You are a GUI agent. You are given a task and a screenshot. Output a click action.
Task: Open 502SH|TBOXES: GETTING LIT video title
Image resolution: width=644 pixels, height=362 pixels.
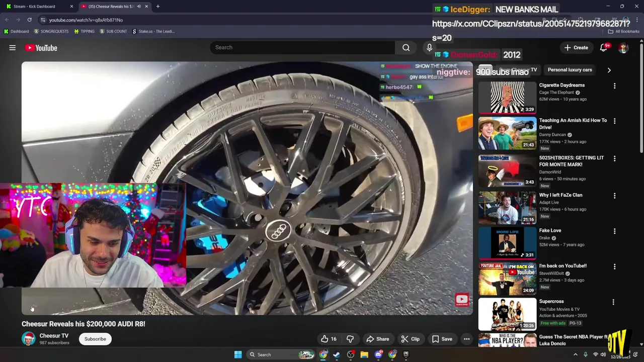coord(572,161)
